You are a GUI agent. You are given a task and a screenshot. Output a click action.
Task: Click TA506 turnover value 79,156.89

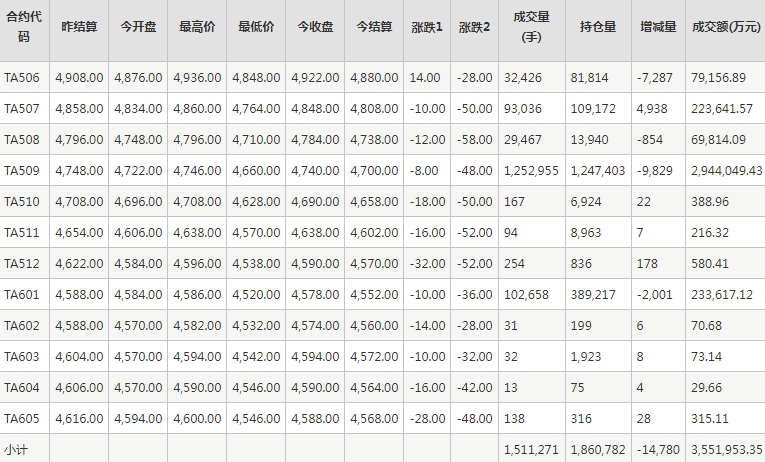pos(718,78)
